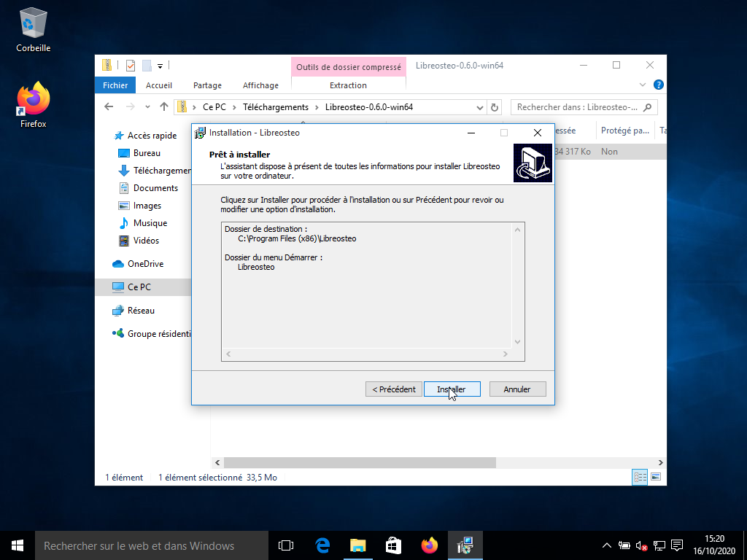Click Annuler to cancel installation
The image size is (747, 560).
click(517, 389)
